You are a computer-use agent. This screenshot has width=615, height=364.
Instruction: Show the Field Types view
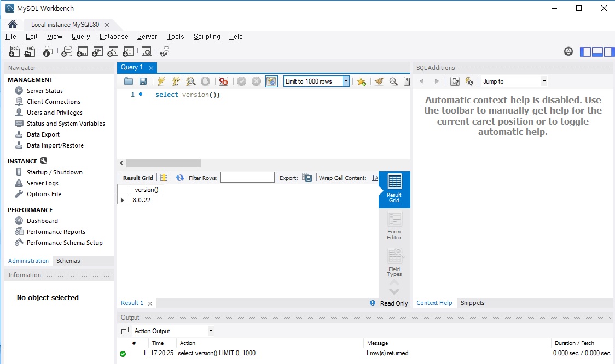[x=394, y=262]
